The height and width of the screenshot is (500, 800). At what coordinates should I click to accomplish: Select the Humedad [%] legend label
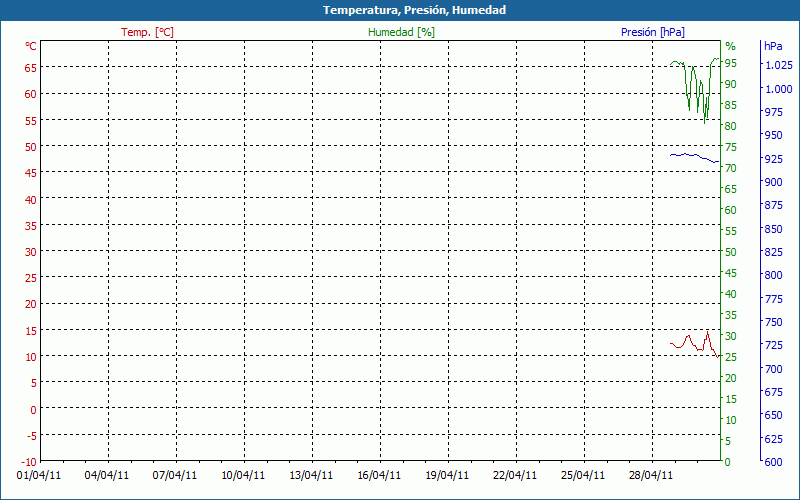[402, 32]
